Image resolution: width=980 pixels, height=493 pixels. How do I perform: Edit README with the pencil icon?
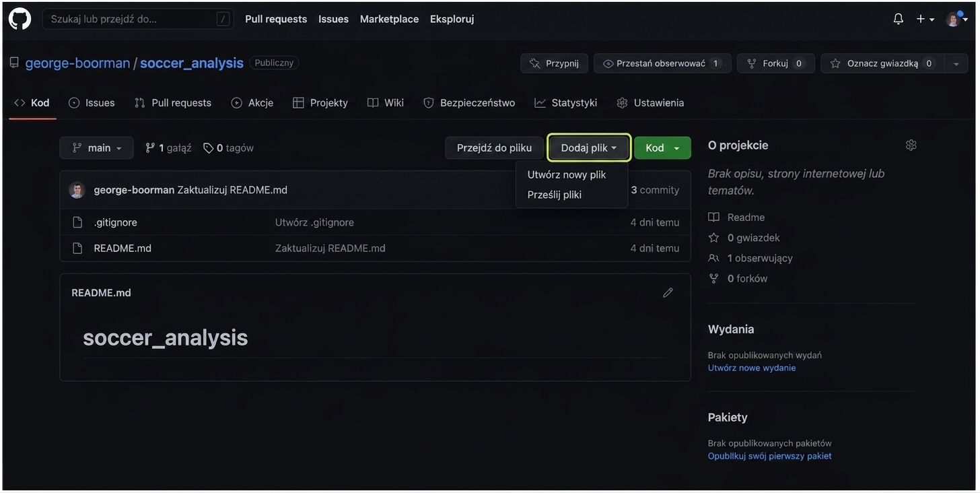point(668,292)
